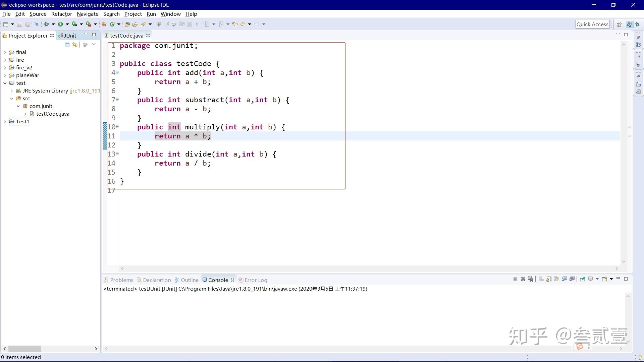Click the Open Task folder icon
This screenshot has width=644, height=362.
pyautogui.click(x=135, y=24)
